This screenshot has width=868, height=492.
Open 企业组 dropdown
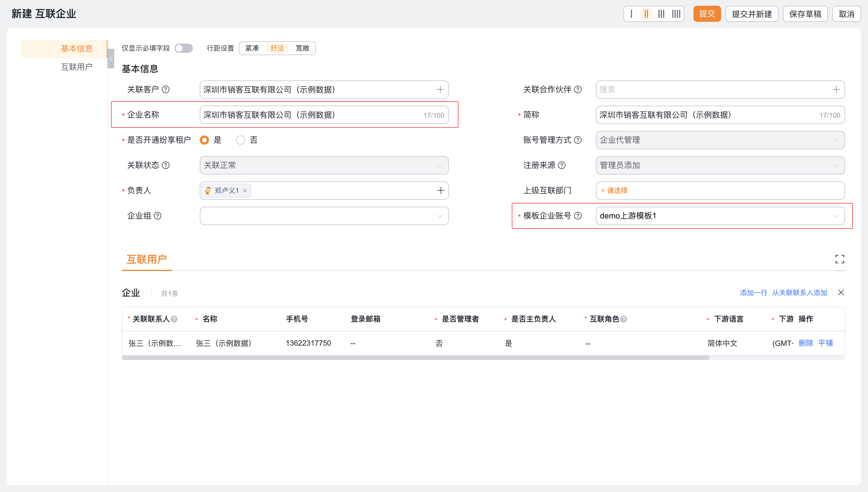tap(324, 216)
